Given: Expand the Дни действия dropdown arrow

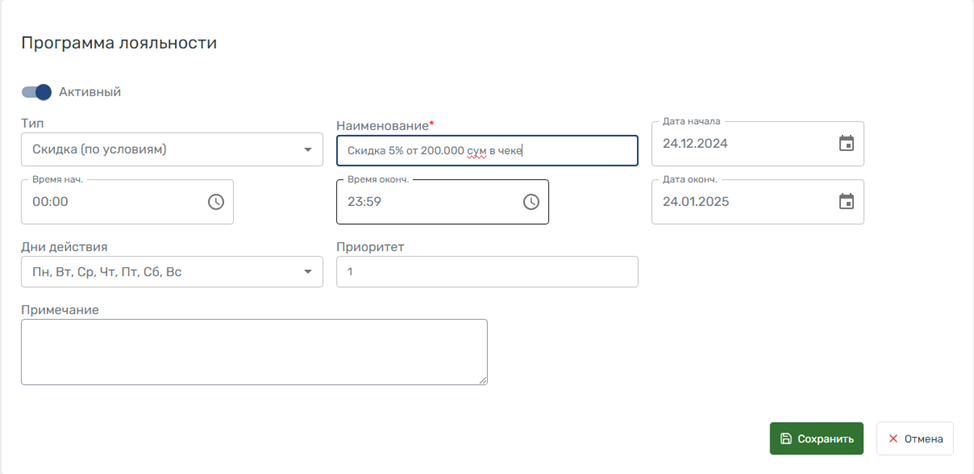Looking at the screenshot, I should click(x=307, y=272).
